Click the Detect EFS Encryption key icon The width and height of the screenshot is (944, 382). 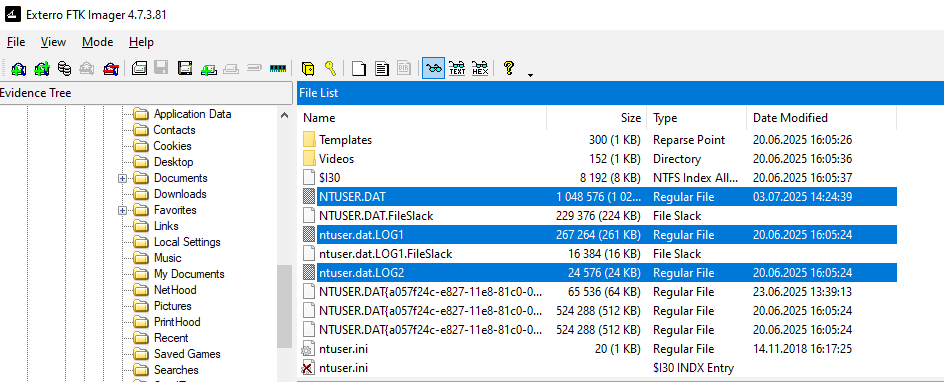pos(330,69)
